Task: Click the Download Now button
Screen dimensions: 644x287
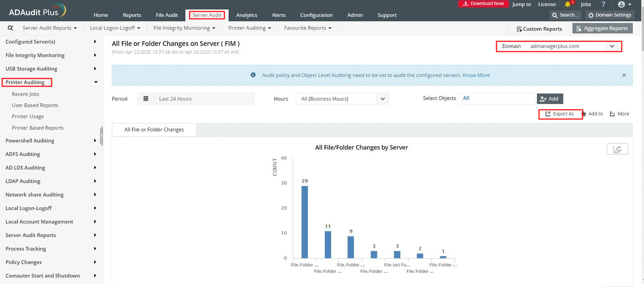Action: [x=483, y=3]
